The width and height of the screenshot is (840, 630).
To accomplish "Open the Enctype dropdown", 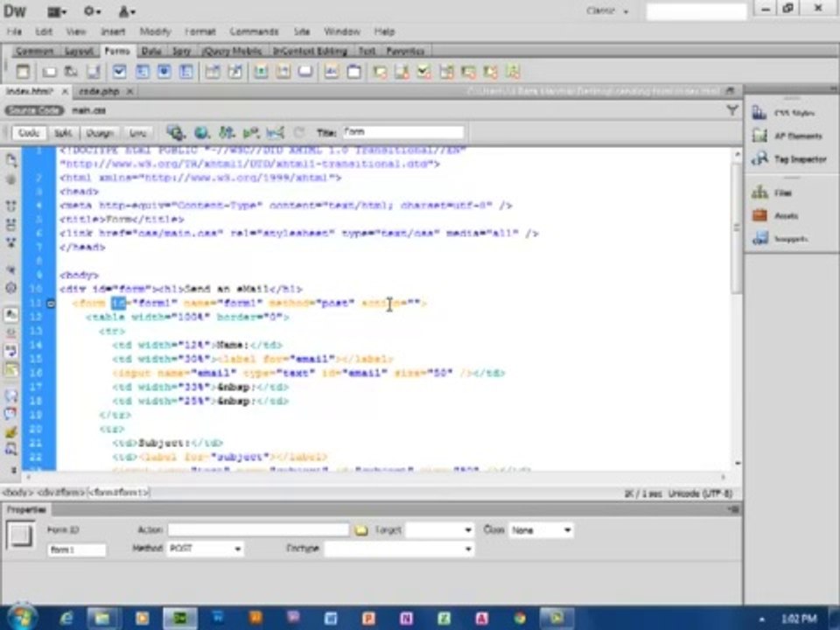I will [399, 549].
